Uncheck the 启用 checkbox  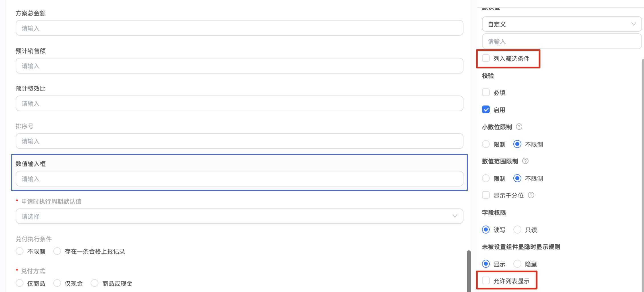[x=486, y=110]
